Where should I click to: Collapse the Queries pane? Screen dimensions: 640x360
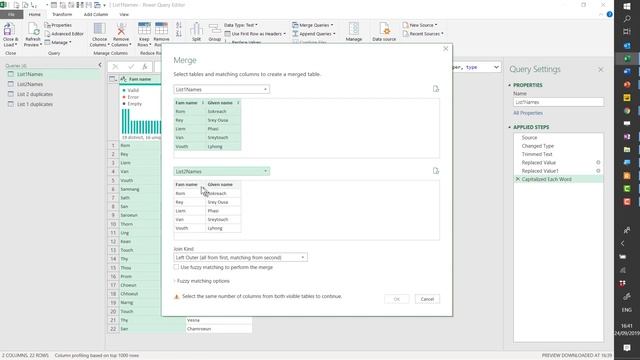pos(100,65)
